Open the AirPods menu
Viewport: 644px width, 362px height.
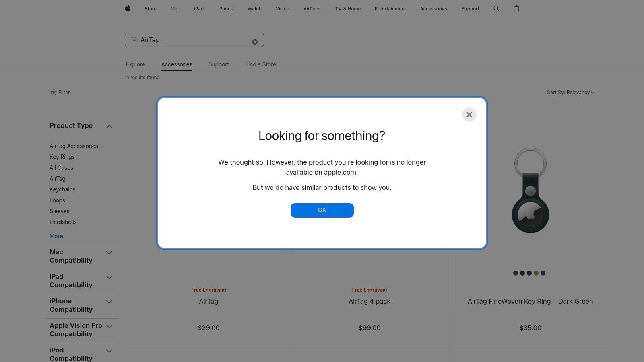tap(312, 9)
